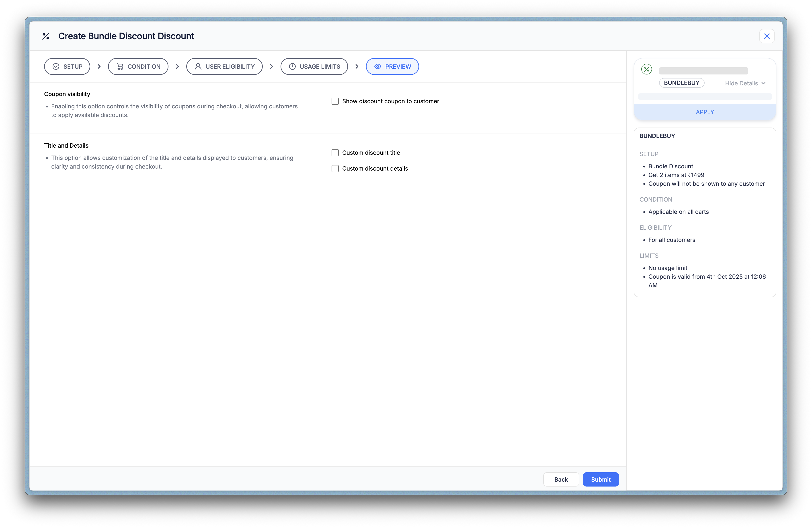Click the chevron arrow before the PREVIEW step
Image resolution: width=812 pixels, height=528 pixels.
point(357,66)
